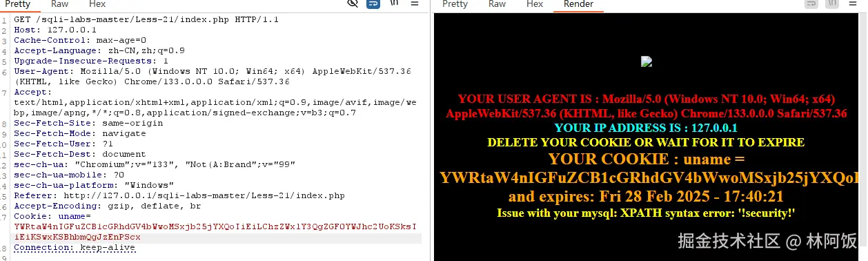
Task: Switch to the request Raw tab
Action: coord(60,4)
